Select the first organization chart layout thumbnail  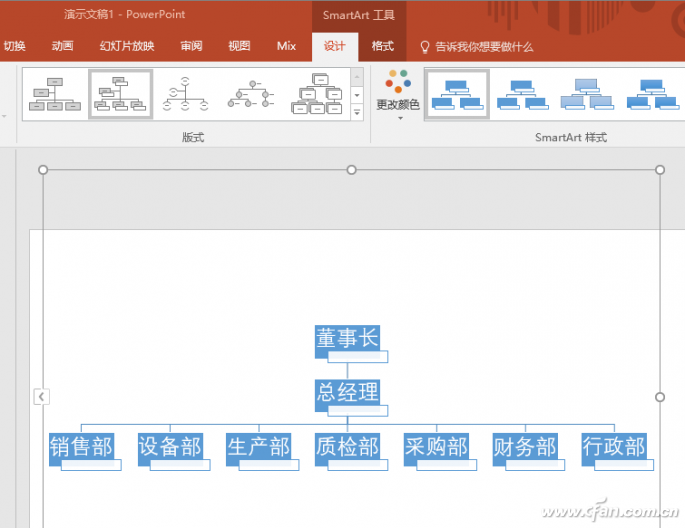[55, 94]
